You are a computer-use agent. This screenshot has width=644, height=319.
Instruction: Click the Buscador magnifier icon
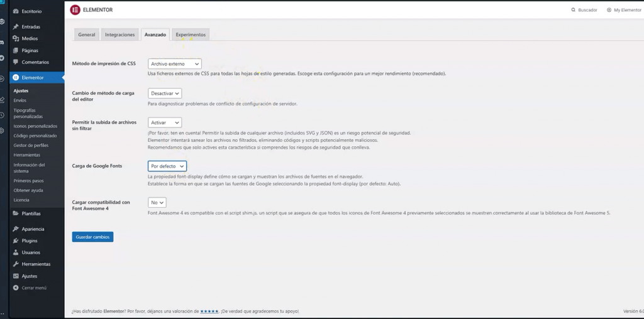pos(574,10)
